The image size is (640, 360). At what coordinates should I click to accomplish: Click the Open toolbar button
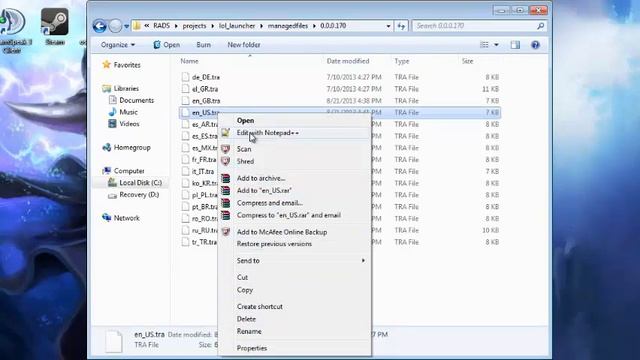[x=167, y=45]
